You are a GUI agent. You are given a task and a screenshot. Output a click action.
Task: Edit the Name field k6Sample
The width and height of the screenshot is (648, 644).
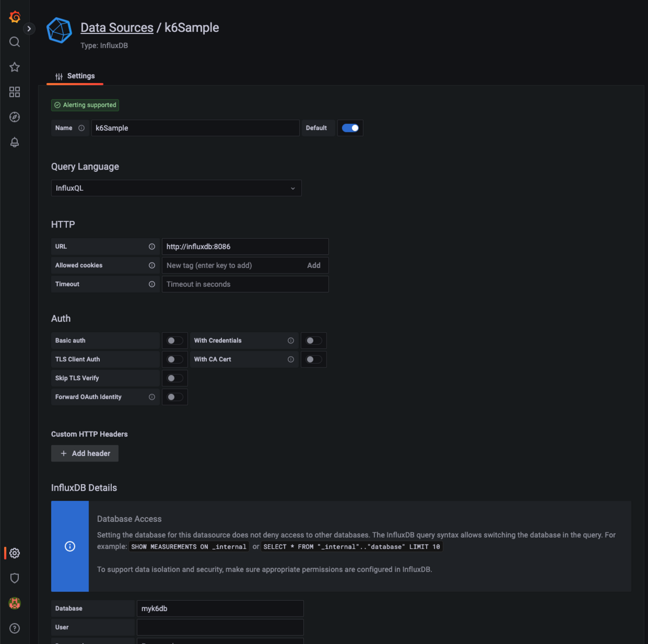195,128
